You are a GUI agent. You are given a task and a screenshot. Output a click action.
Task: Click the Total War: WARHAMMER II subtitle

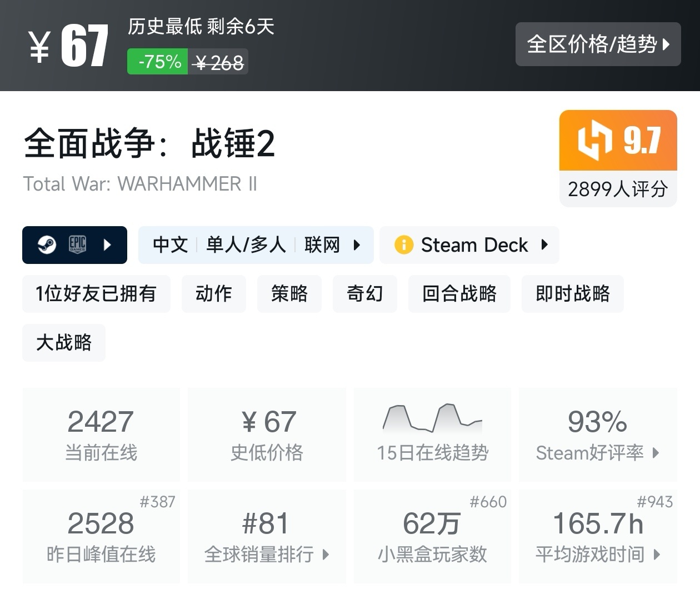click(140, 183)
